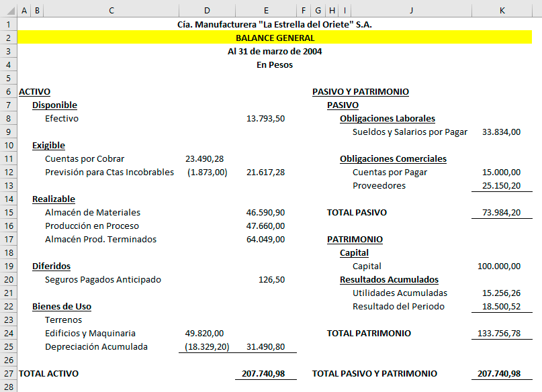This screenshot has height=392, width=542.
Task: Click the value 23.490,28
Action: click(204, 159)
